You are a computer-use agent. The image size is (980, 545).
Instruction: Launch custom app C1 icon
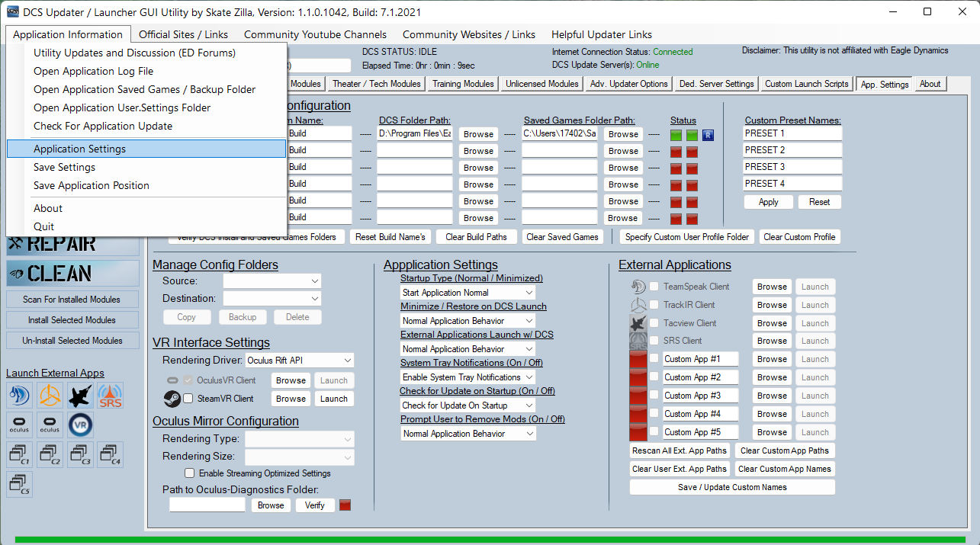(19, 455)
